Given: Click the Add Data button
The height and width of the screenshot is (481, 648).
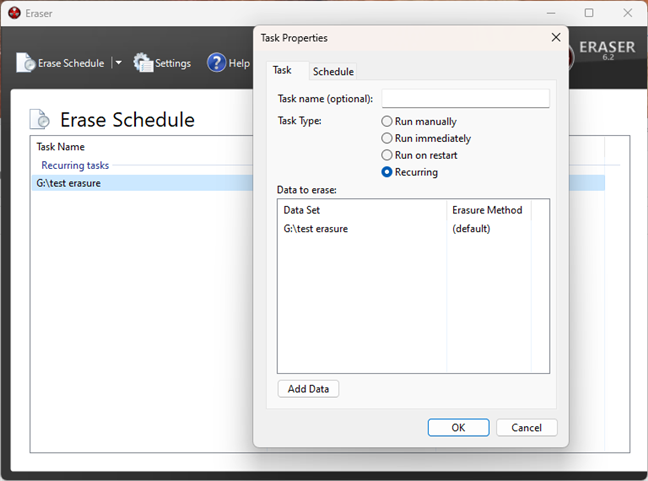Looking at the screenshot, I should 308,389.
